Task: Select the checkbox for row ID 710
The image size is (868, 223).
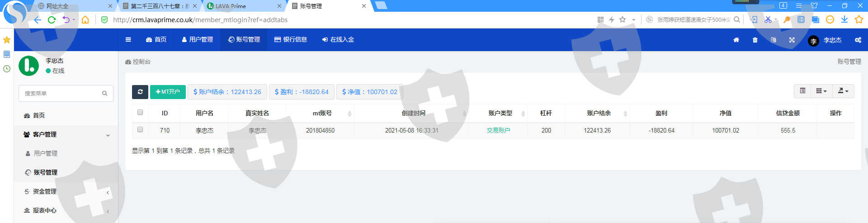Action: [140, 130]
